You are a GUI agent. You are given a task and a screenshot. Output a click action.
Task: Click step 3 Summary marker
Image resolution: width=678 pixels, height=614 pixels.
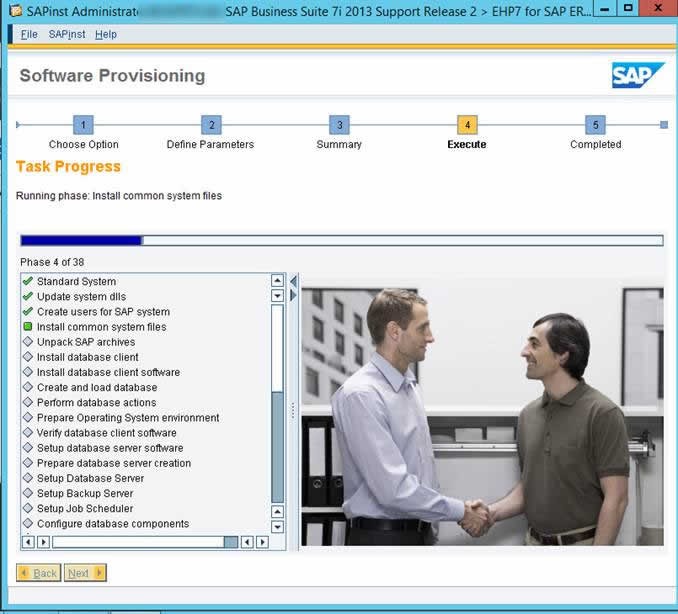(x=339, y=125)
